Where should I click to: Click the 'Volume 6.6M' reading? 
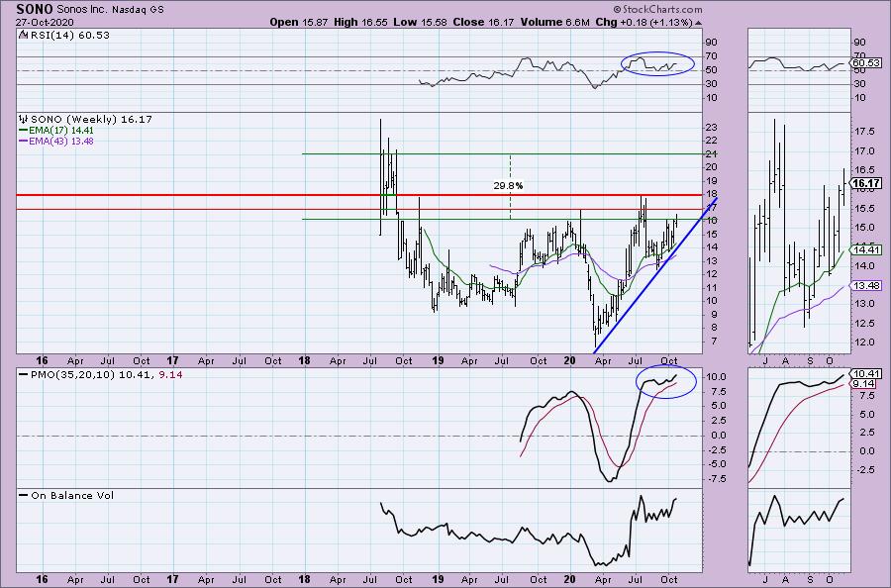coord(554,22)
